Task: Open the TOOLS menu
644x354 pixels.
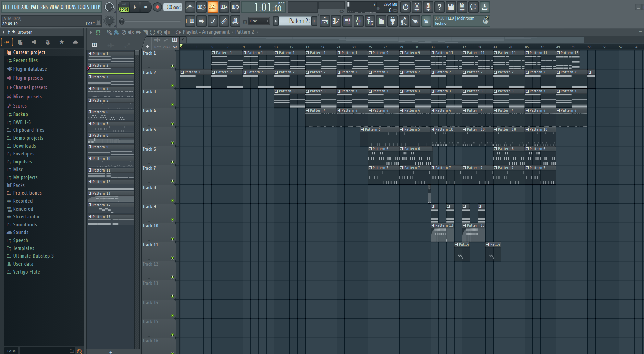Action: tap(84, 7)
